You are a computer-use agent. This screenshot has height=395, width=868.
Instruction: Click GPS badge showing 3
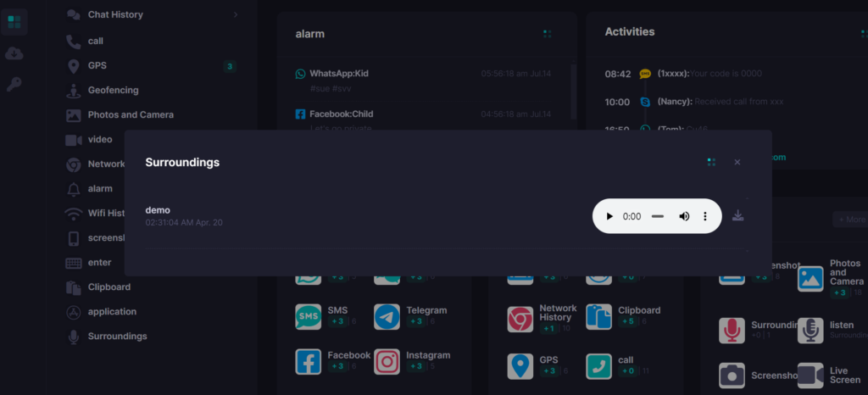point(230,67)
